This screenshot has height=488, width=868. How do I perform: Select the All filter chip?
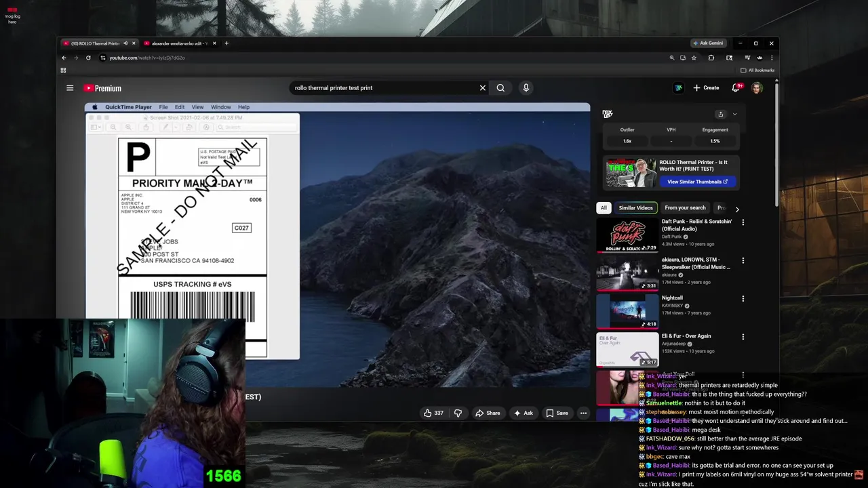pos(604,208)
